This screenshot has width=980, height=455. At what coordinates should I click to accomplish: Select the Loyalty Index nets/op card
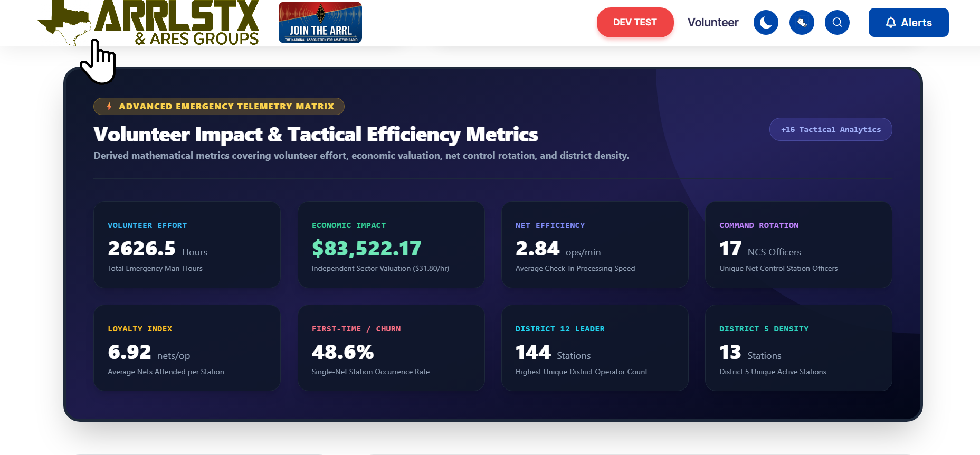tap(187, 348)
